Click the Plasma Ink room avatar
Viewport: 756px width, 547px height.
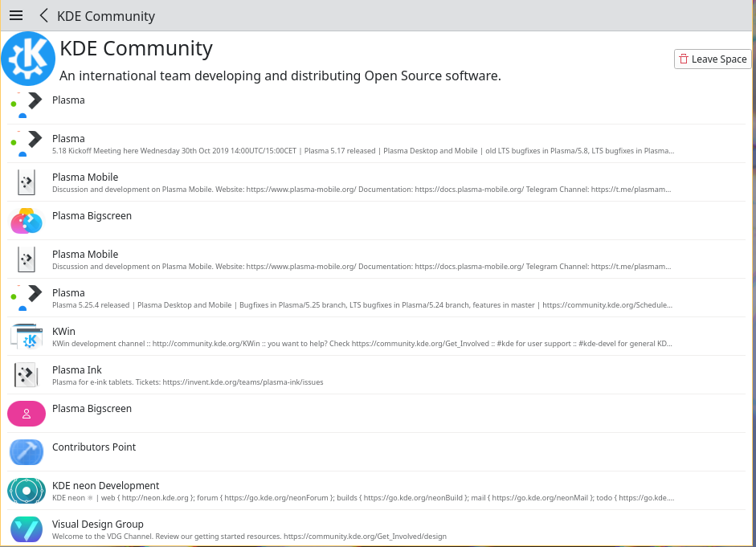(27, 375)
